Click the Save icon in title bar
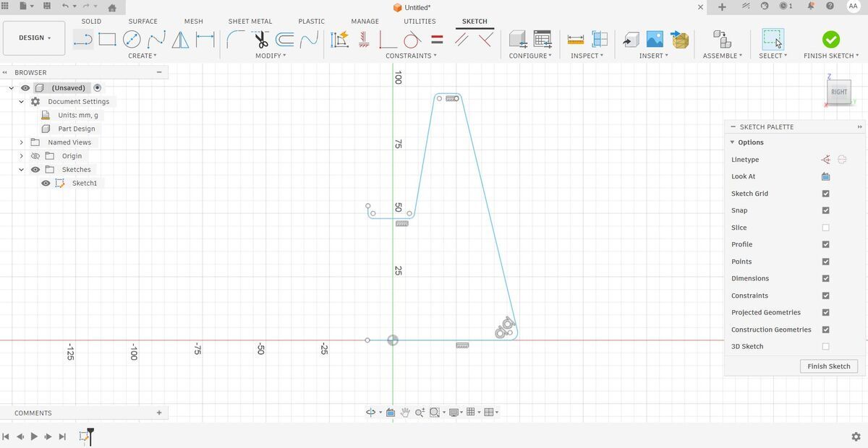Image resolution: width=868 pixels, height=448 pixels. pos(47,7)
